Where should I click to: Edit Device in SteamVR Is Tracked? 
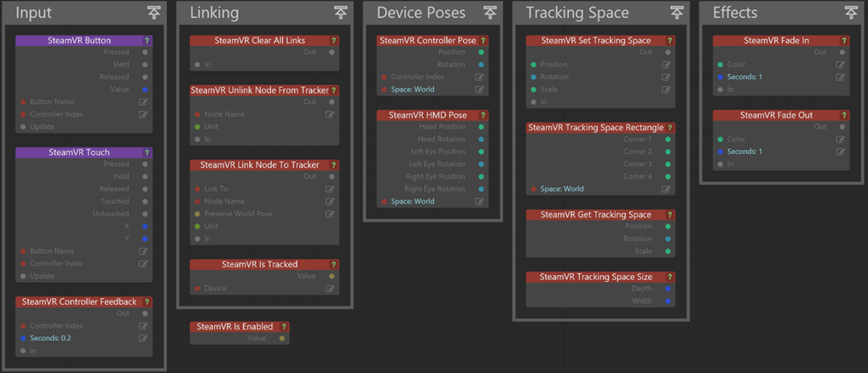pyautogui.click(x=330, y=289)
